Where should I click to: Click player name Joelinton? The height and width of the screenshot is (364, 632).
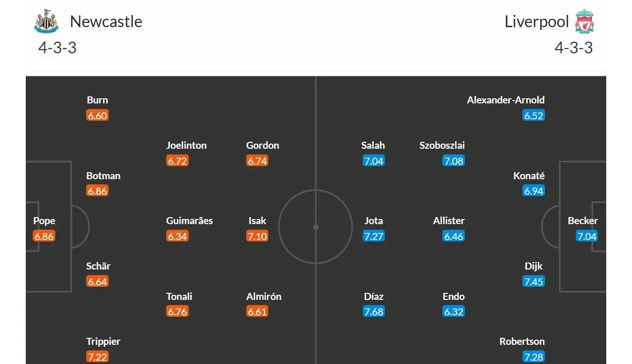tap(186, 146)
